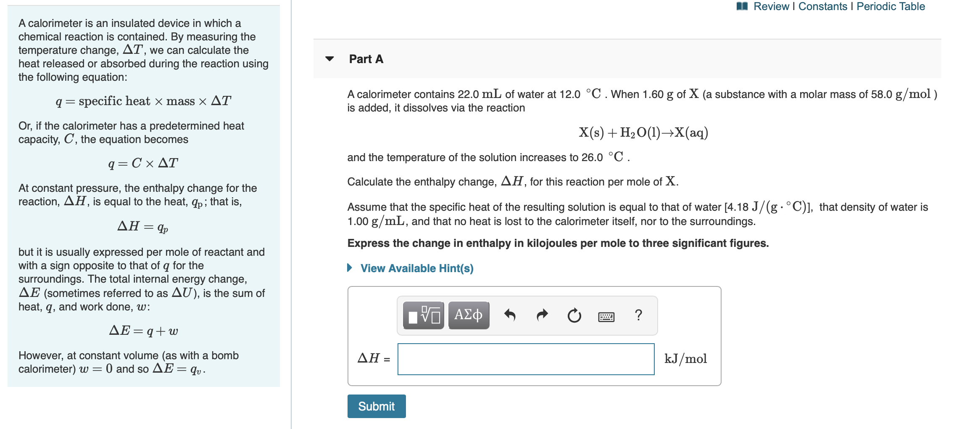Reset the equation editor input
Screen dimensions: 980x429
(574, 315)
